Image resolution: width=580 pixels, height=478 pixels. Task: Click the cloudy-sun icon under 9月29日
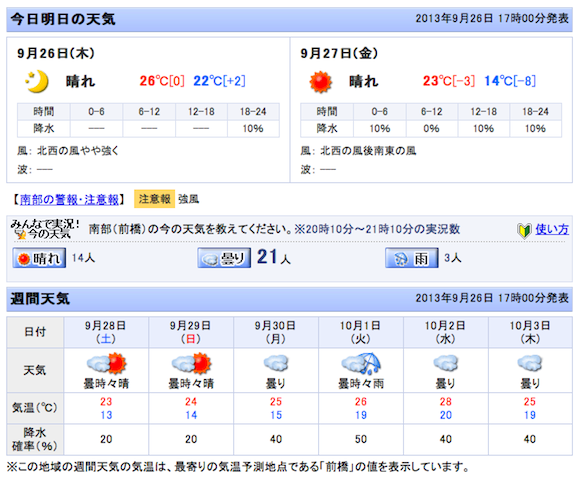pos(191,363)
